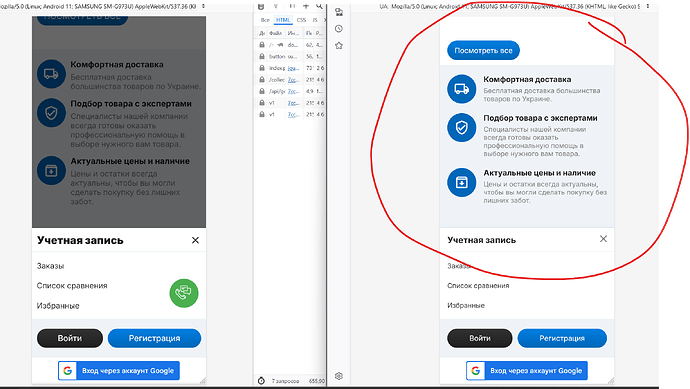Open initiator link in the /collec row

pos(294,80)
